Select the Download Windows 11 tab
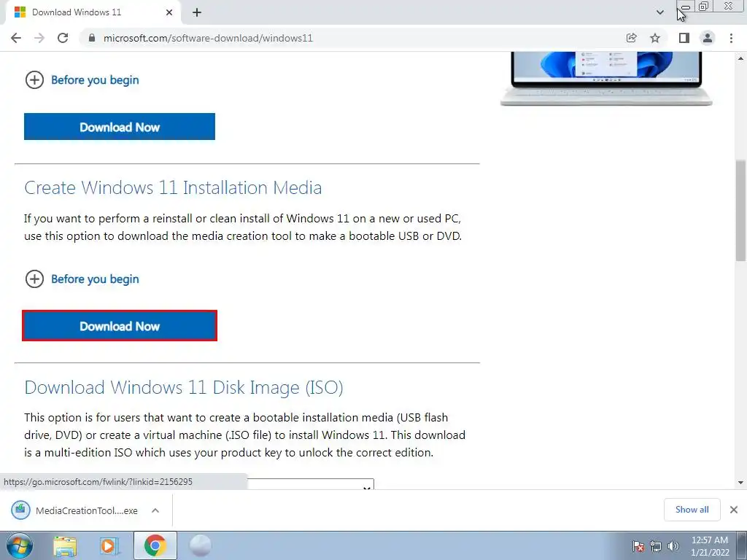 pyautogui.click(x=93, y=12)
